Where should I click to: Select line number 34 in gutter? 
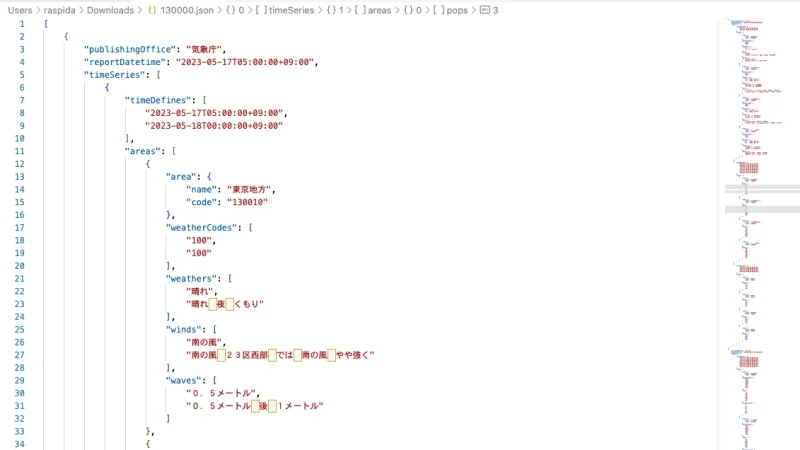tap(19, 444)
